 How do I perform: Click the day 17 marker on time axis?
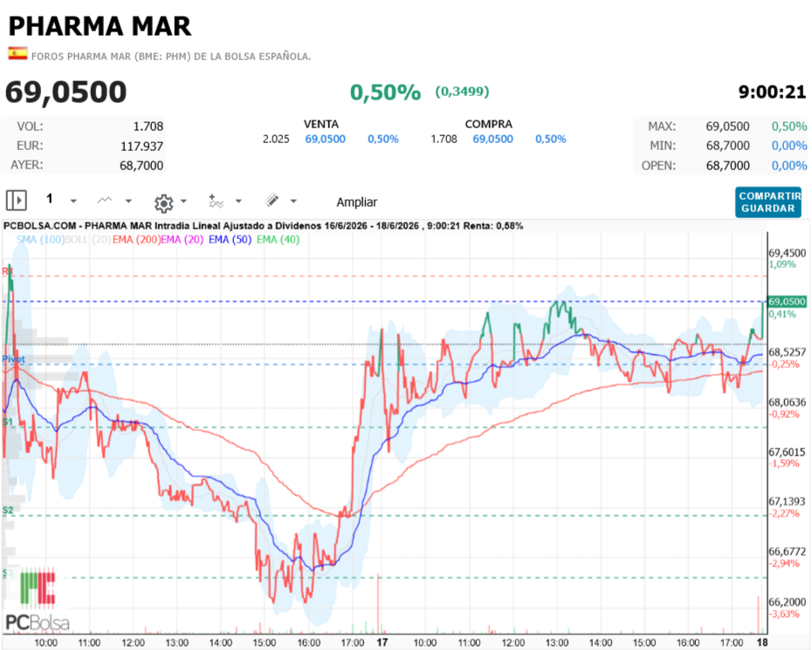(x=382, y=642)
